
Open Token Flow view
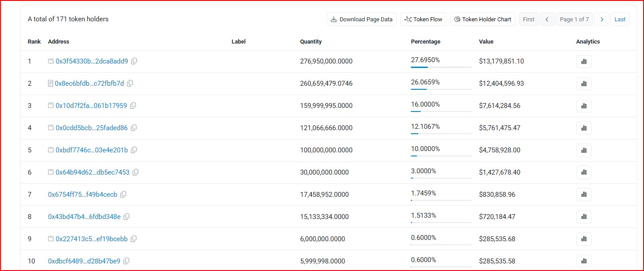[423, 19]
